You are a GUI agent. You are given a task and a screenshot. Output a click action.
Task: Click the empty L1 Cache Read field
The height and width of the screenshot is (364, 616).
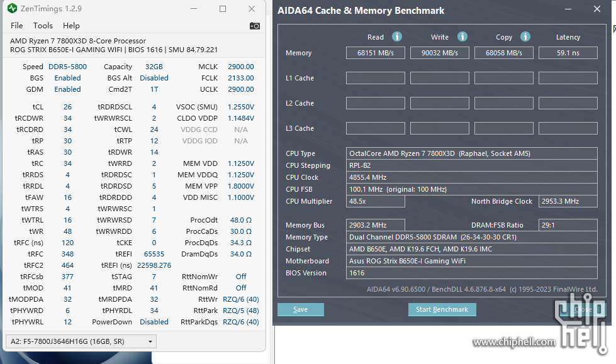coord(376,78)
